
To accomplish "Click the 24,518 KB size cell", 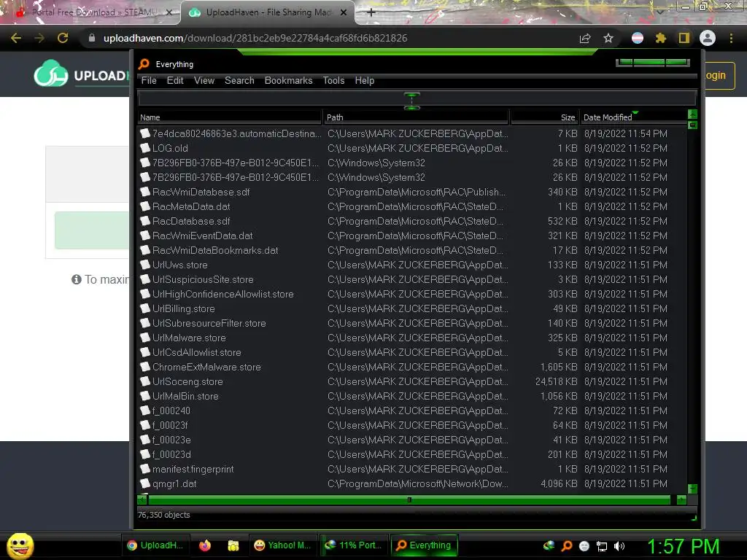I will [x=556, y=381].
